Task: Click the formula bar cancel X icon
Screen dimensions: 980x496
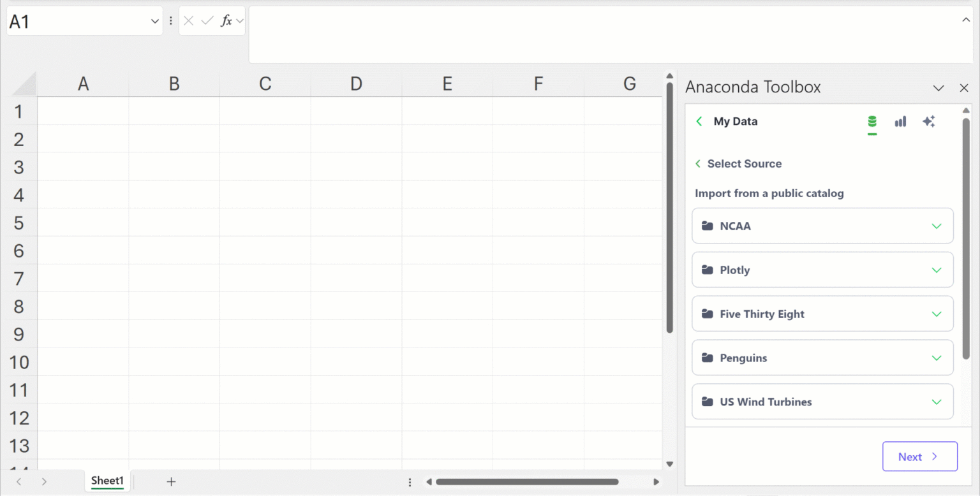Action: [x=188, y=21]
